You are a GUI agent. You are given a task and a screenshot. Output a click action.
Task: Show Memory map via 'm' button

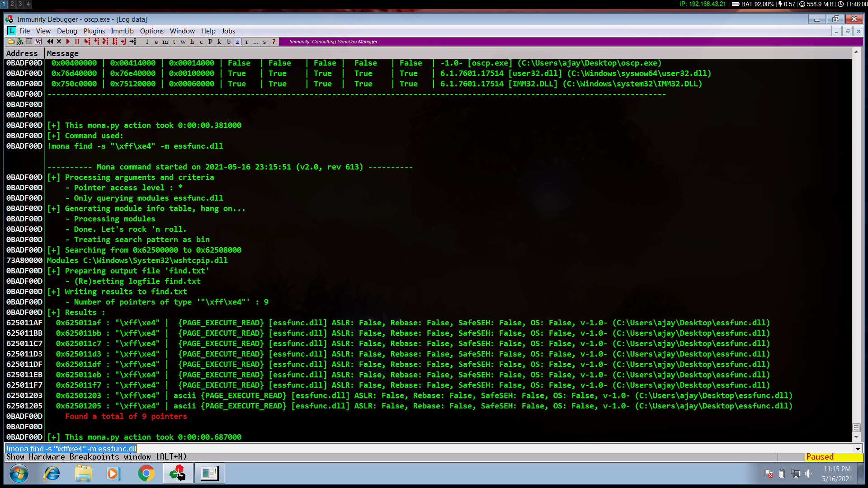tap(165, 42)
